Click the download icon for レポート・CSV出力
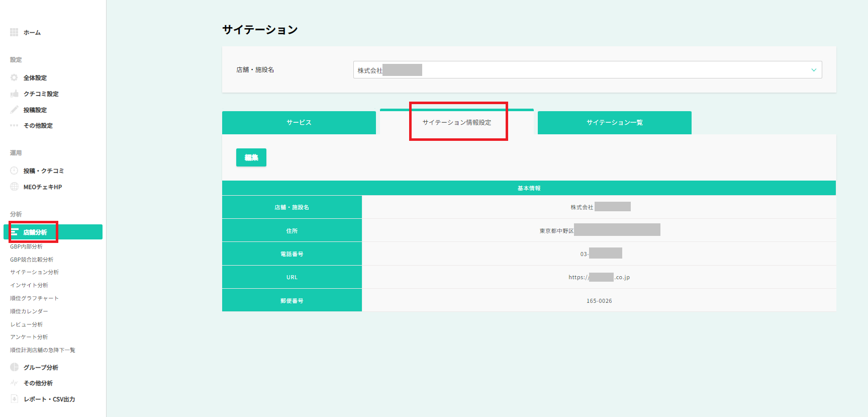Viewport: 868px width, 417px height. pos(14,399)
